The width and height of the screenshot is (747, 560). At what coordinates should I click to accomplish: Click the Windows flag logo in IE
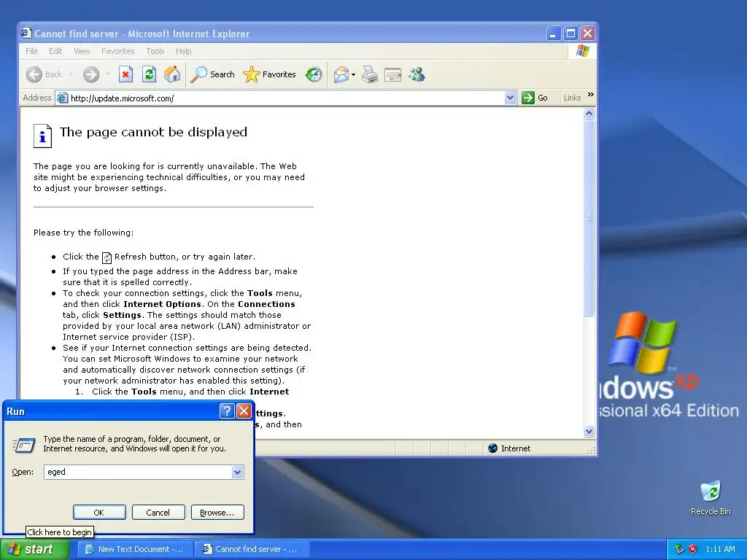582,51
